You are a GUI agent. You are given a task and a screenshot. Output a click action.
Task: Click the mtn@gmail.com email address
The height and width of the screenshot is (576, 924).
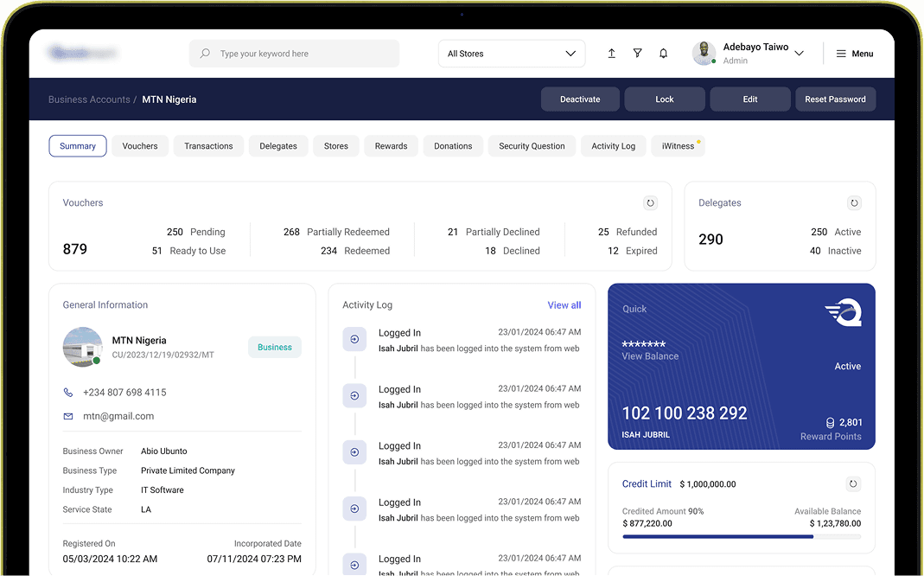click(x=118, y=416)
